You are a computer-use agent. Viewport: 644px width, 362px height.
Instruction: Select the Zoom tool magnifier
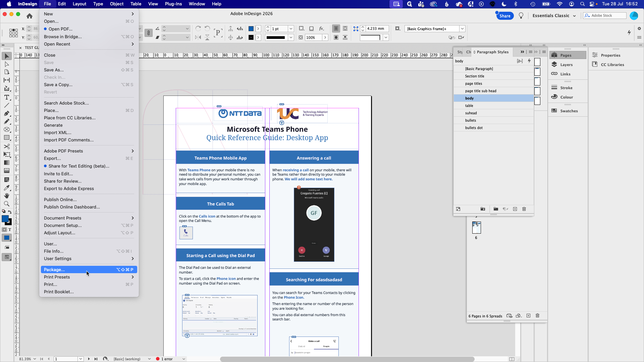[x=6, y=204]
